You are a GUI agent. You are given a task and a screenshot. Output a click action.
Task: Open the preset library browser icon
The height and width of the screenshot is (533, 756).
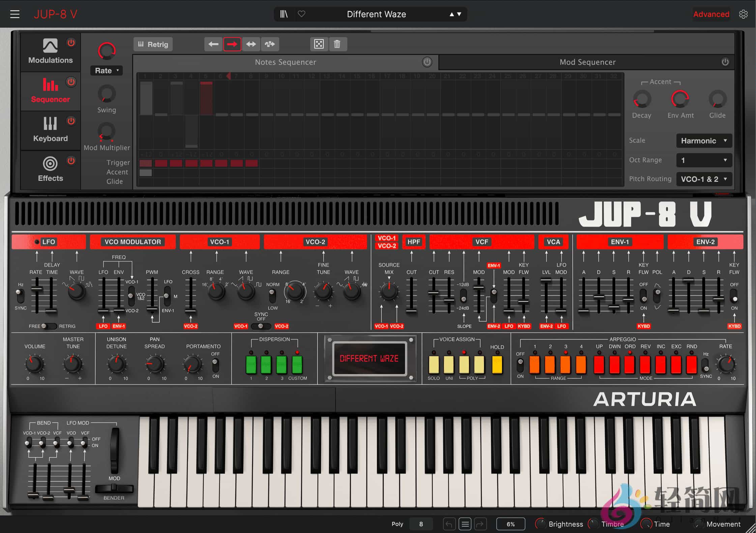[284, 14]
